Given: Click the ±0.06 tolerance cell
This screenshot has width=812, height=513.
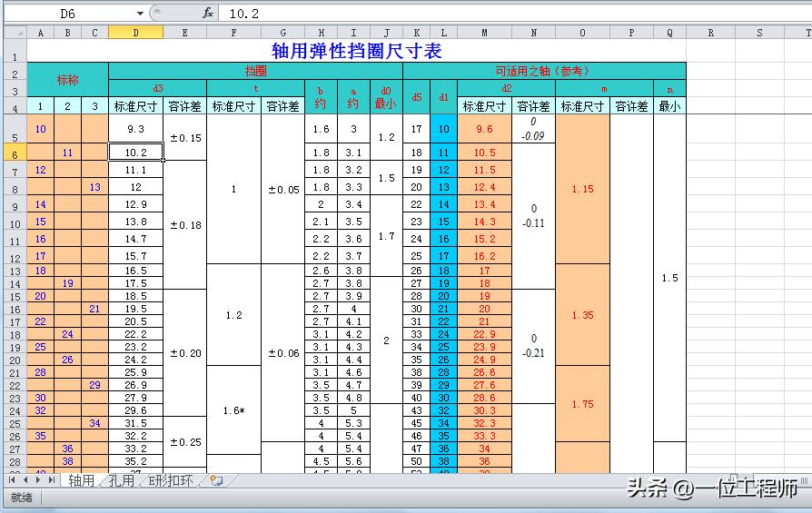Looking at the screenshot, I should pyautogui.click(x=282, y=353).
